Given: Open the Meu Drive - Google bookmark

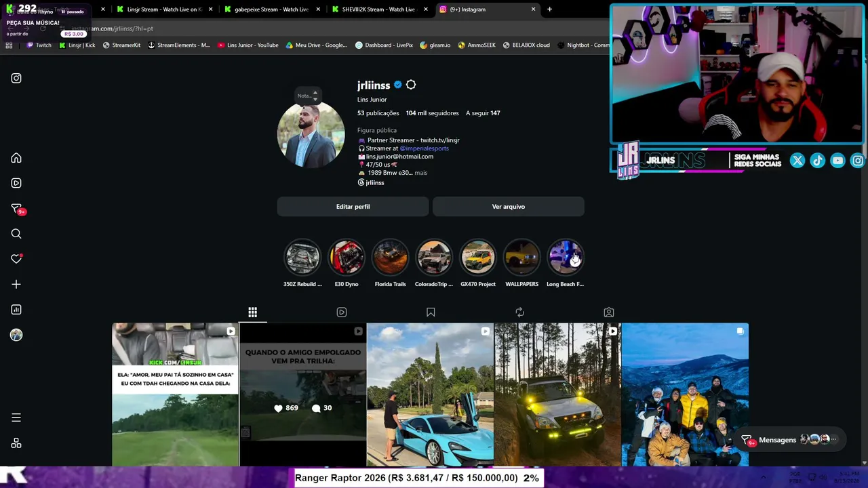Looking at the screenshot, I should (317, 45).
